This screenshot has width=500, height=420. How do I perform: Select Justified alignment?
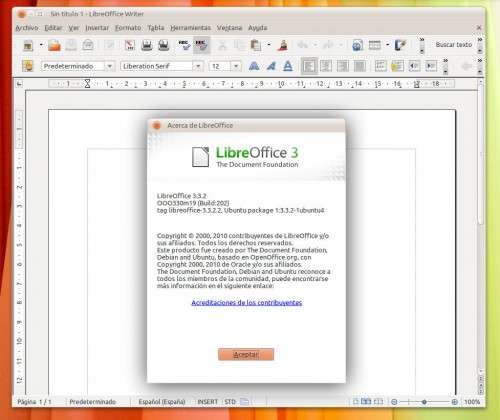(360, 66)
